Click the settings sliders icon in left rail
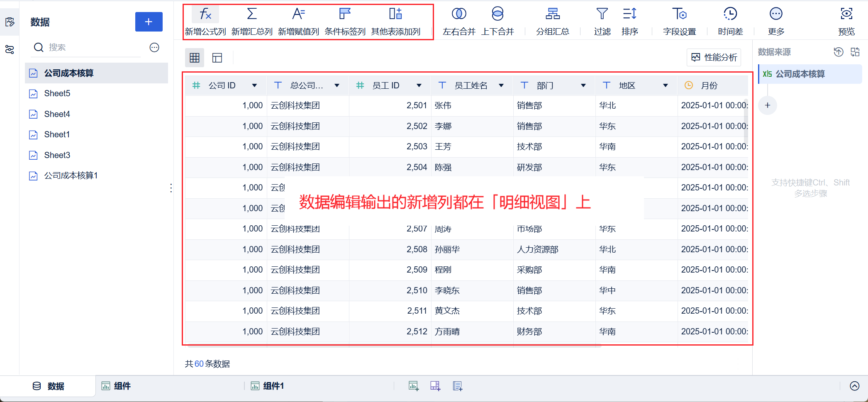This screenshot has width=868, height=402. (10, 50)
